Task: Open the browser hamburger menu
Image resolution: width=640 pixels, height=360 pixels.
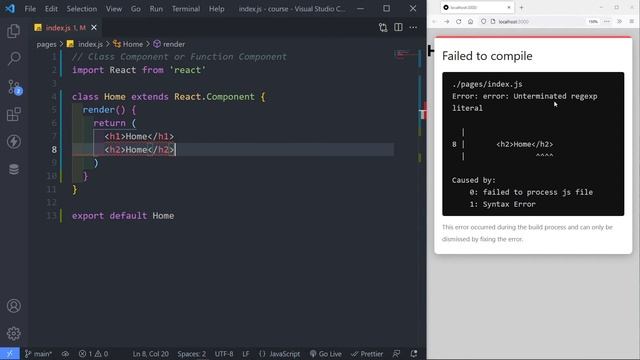Action: click(x=632, y=22)
